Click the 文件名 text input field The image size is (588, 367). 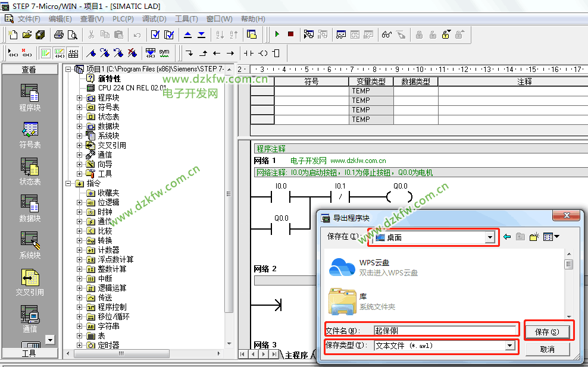click(445, 330)
